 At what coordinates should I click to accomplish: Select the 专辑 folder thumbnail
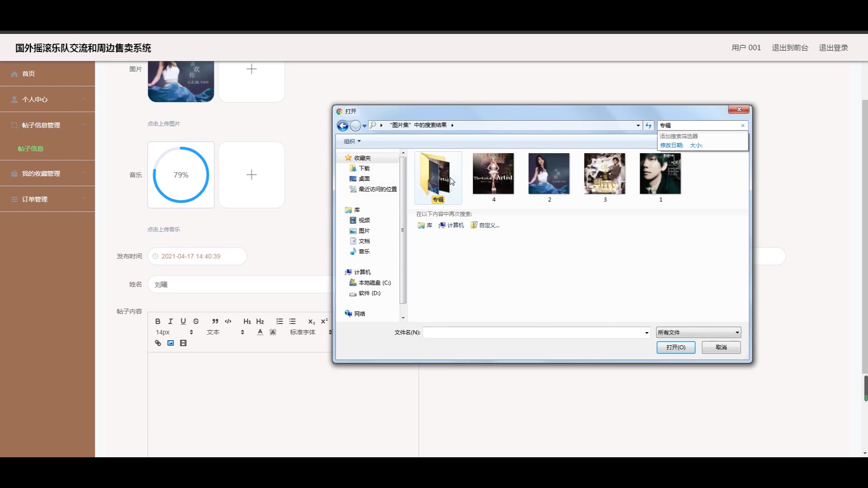438,177
